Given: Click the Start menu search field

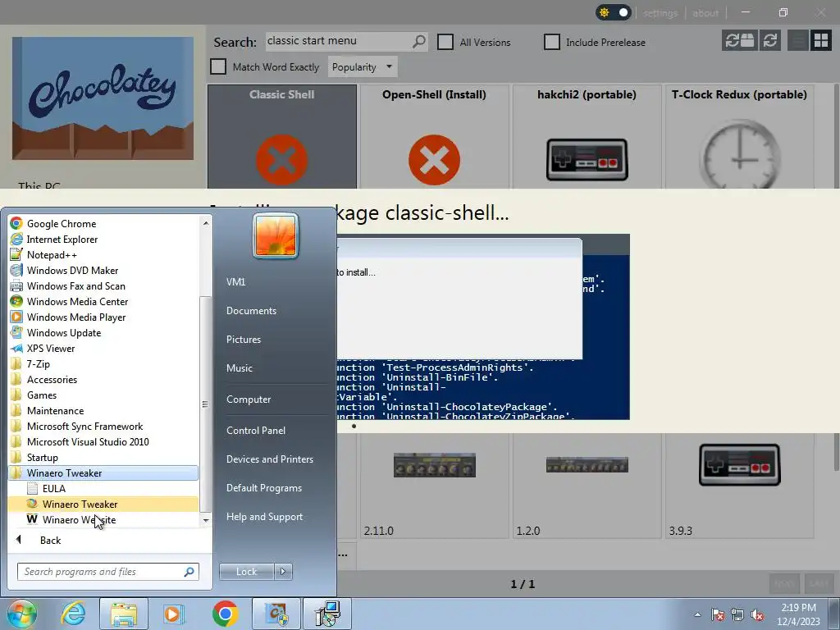Looking at the screenshot, I should click(108, 572).
